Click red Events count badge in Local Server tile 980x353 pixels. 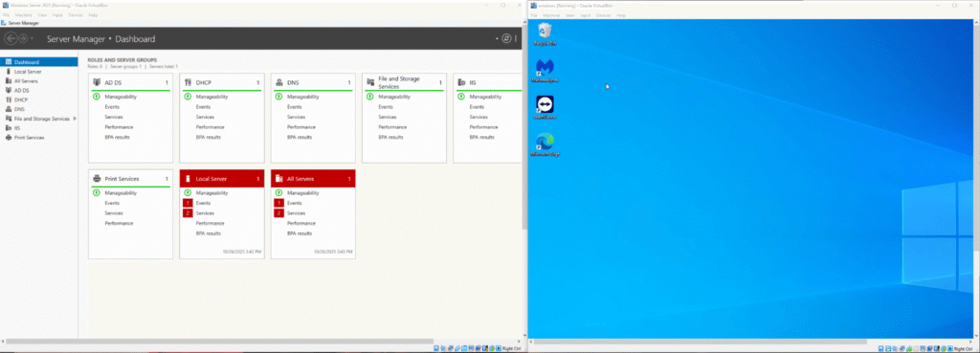[x=188, y=203]
